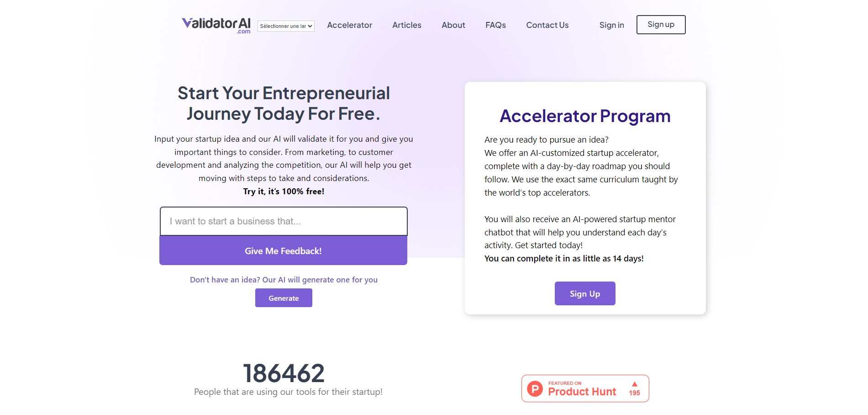Focus the startup idea input field

(284, 221)
